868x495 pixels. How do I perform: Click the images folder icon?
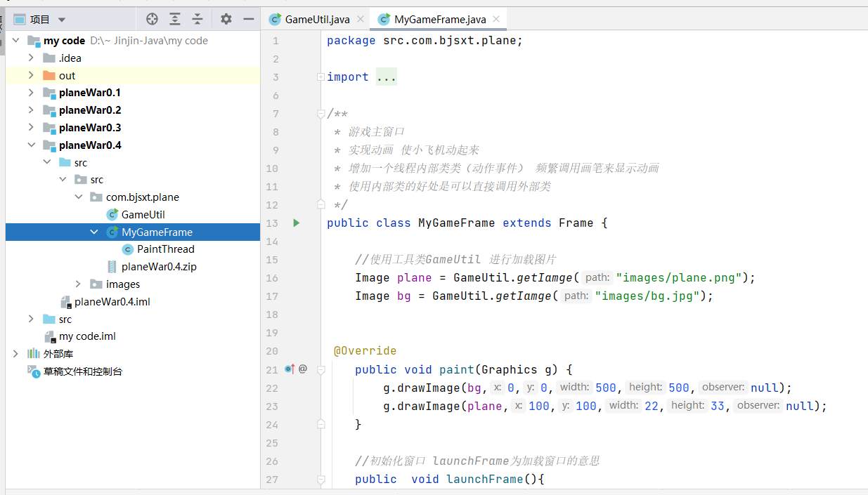coord(96,284)
